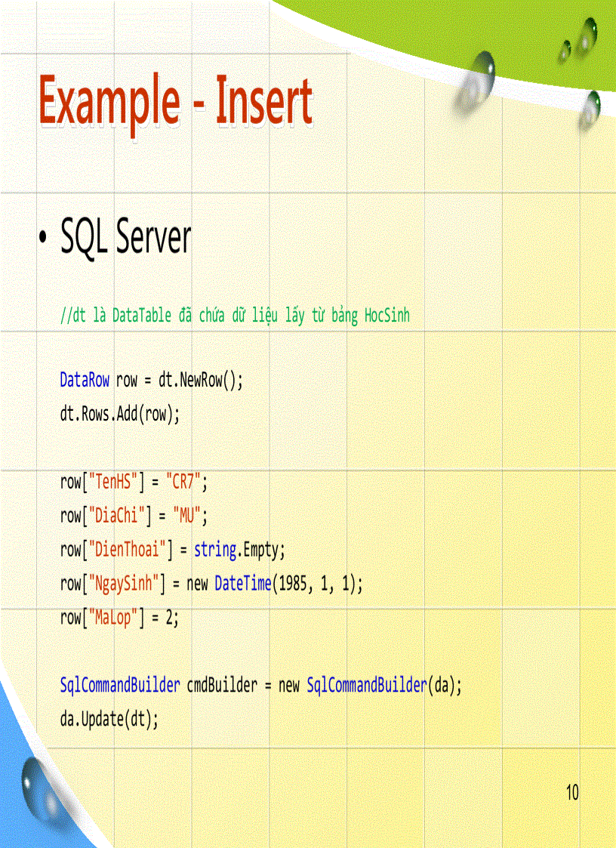Screen dimensions: 616x848
Task: Select the "DienThoai" column name
Action: tap(128, 550)
